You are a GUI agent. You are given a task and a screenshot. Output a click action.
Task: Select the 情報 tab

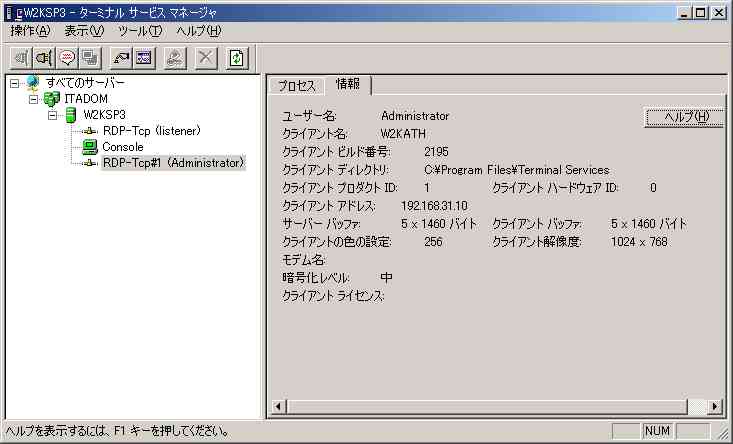point(348,85)
